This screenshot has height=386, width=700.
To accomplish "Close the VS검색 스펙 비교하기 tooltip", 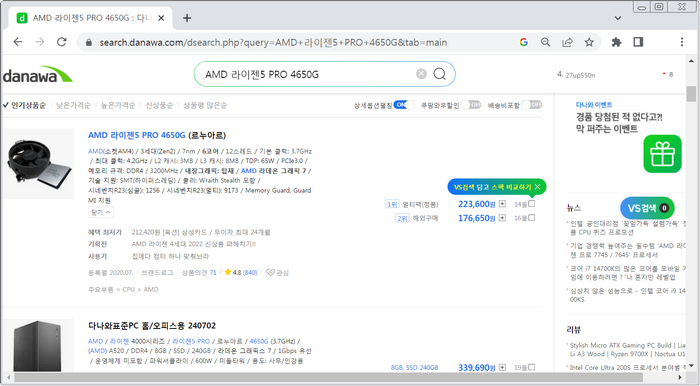I will point(538,187).
